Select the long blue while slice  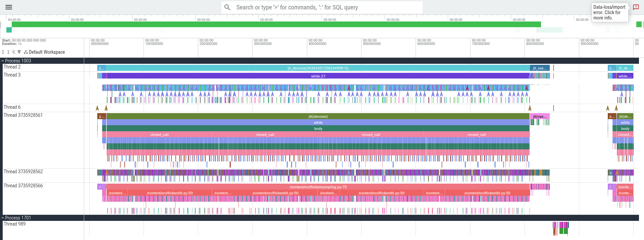point(318,123)
